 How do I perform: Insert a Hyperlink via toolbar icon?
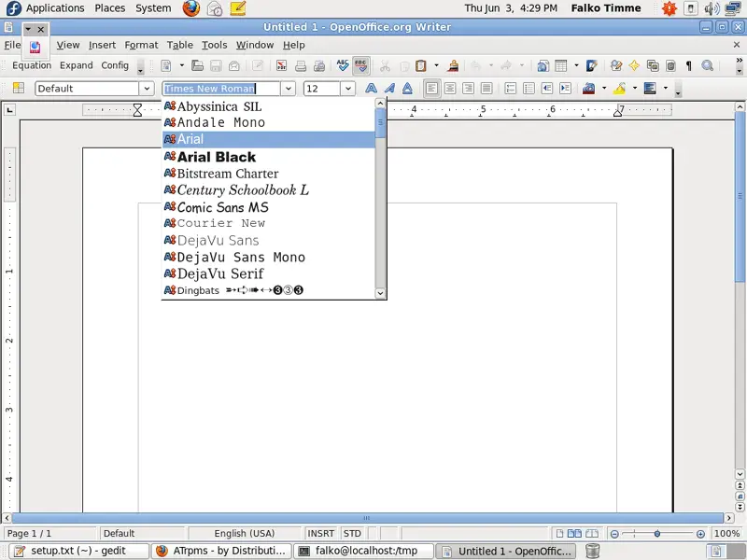543,65
